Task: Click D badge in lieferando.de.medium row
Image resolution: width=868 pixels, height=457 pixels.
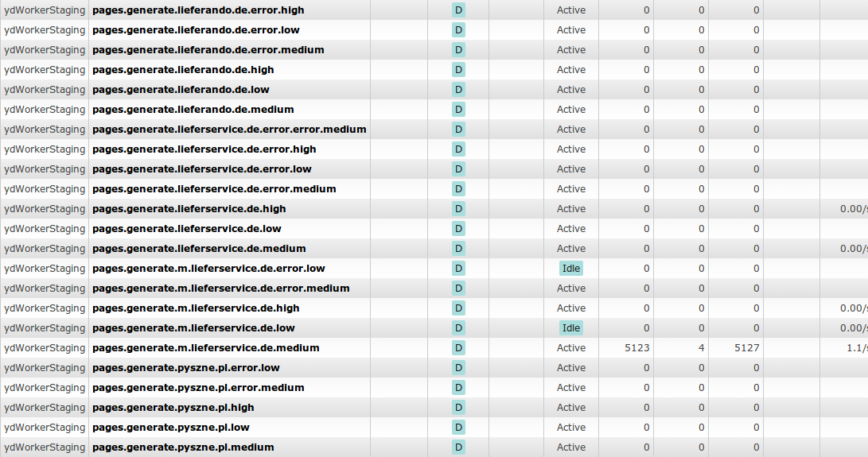Action: (x=458, y=110)
